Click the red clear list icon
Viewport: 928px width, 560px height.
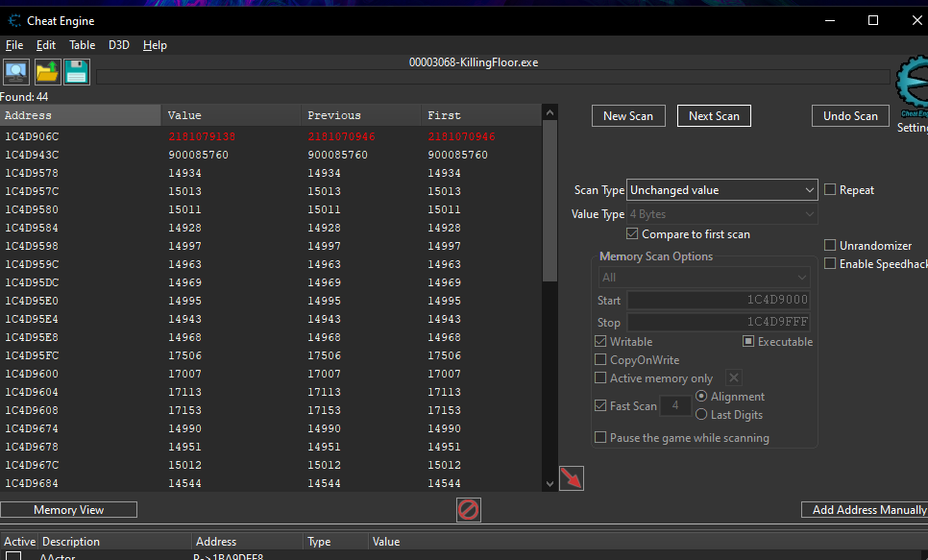pyautogui.click(x=468, y=509)
